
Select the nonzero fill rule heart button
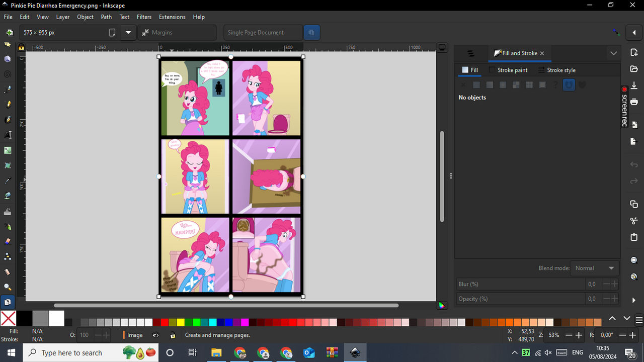(x=582, y=85)
